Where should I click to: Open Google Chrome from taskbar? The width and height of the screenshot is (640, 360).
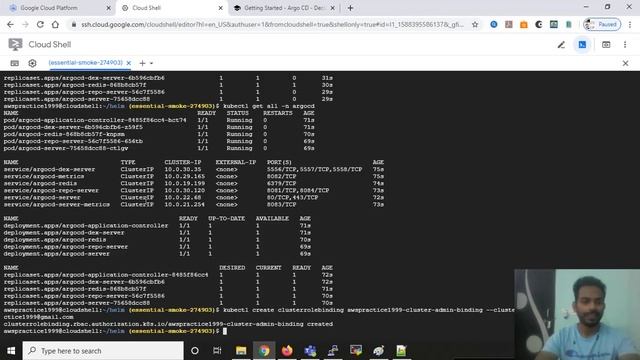(264, 351)
